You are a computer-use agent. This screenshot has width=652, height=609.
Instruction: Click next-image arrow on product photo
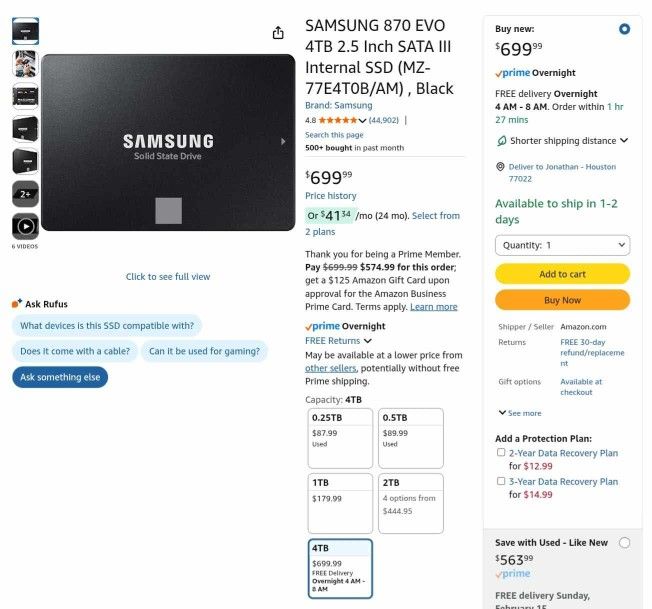pos(283,142)
